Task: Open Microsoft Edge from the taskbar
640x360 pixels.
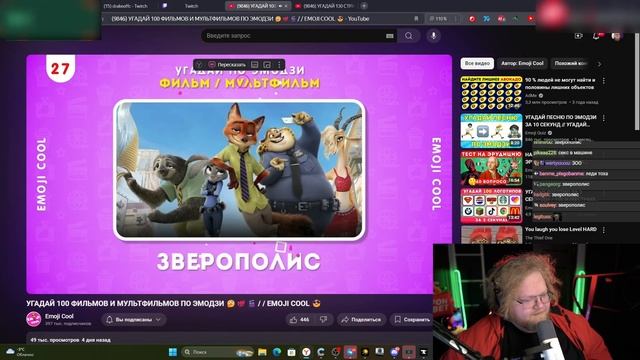Action: click(x=277, y=352)
